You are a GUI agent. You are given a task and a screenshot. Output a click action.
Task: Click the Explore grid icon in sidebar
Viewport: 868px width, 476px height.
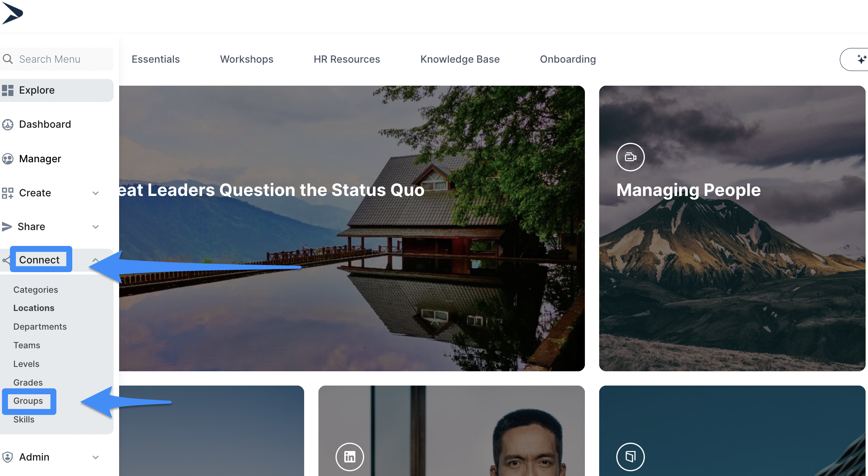(x=8, y=90)
